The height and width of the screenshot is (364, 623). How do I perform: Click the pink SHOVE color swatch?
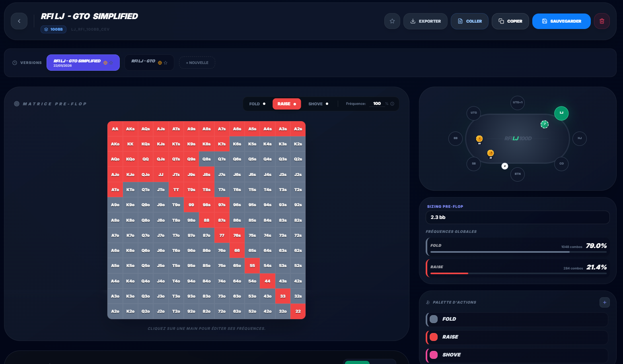[x=434, y=355]
